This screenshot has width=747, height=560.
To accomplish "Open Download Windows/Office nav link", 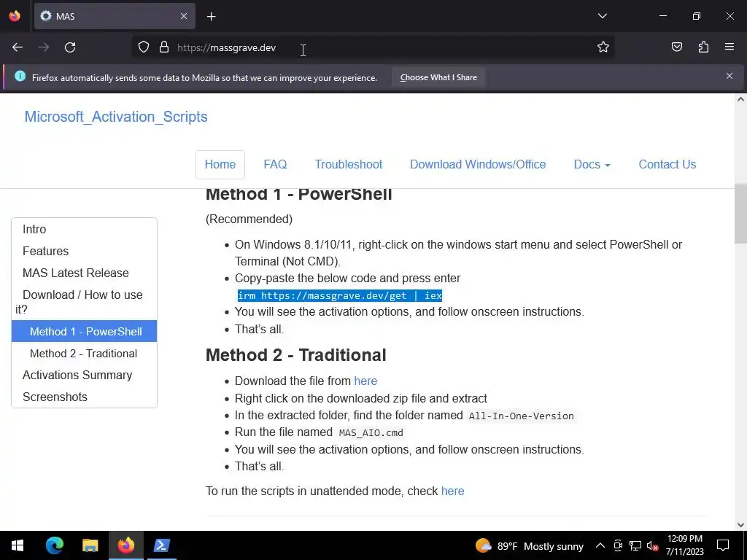I will (478, 165).
